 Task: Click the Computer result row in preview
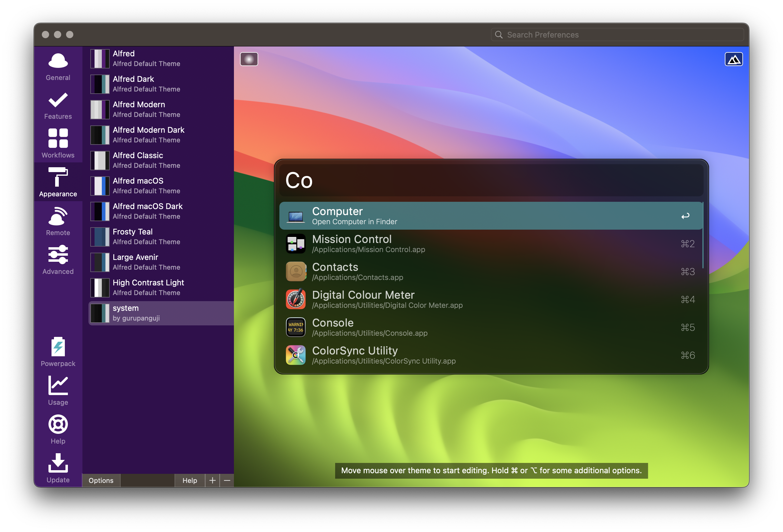click(x=491, y=216)
